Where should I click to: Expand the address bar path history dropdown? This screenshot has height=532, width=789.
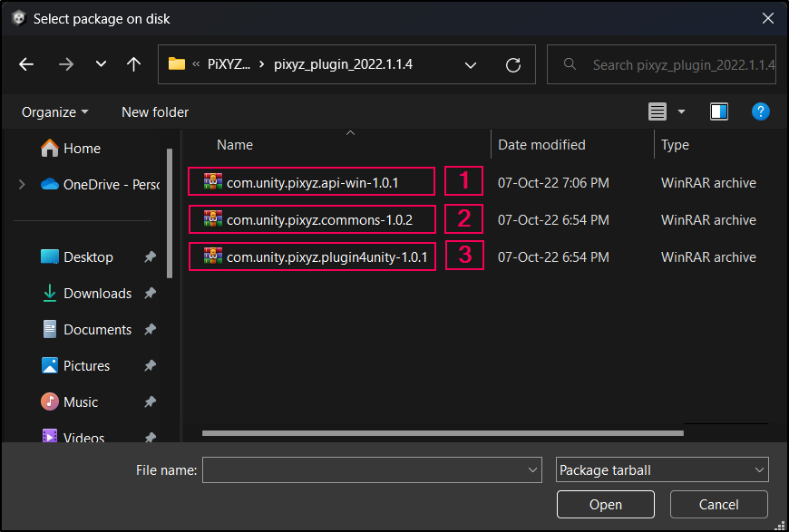471,65
